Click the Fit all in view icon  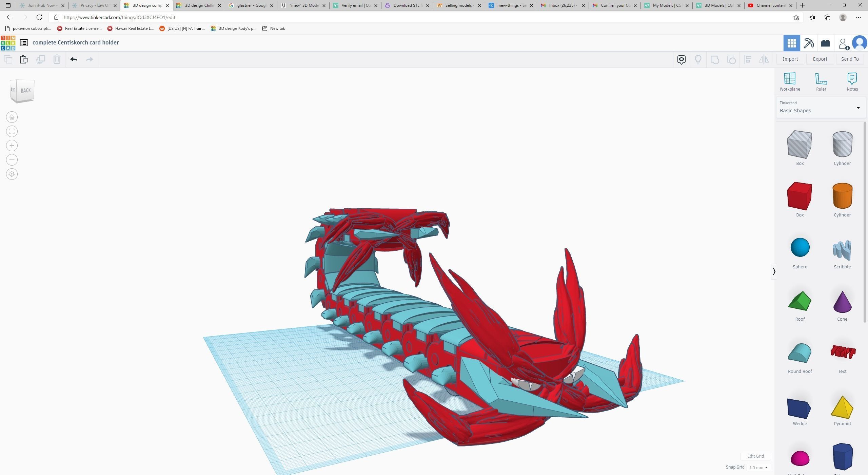click(x=12, y=131)
